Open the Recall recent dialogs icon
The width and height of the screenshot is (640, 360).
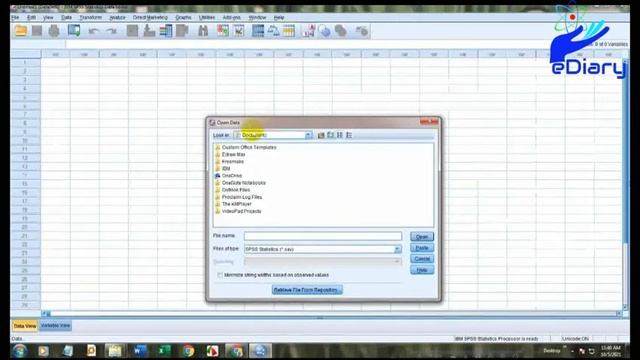(74, 31)
